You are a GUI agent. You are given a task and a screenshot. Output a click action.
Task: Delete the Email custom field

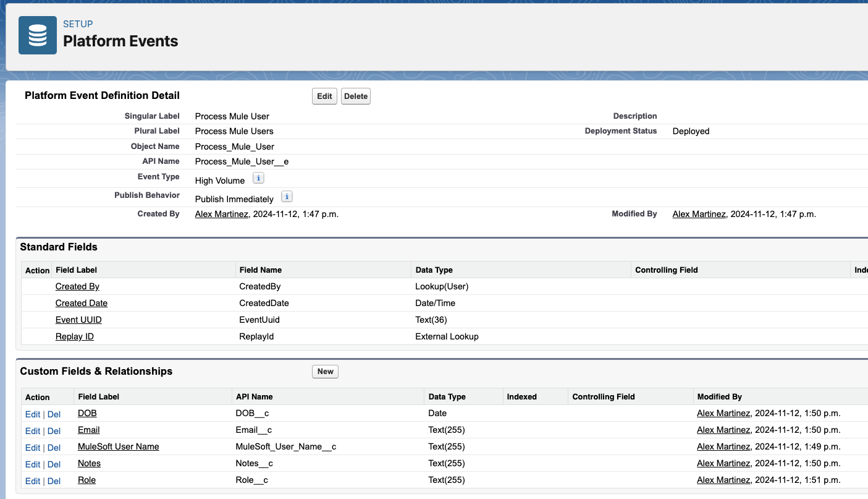(x=54, y=430)
